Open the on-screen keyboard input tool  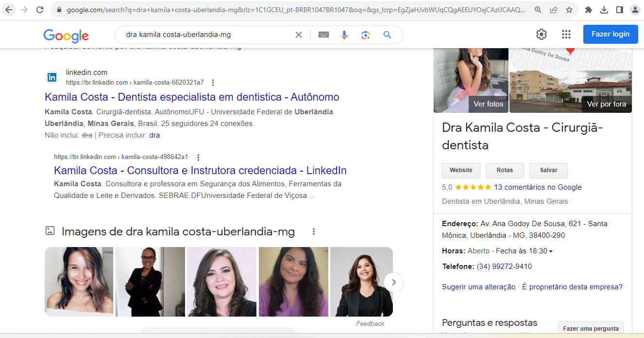[323, 35]
